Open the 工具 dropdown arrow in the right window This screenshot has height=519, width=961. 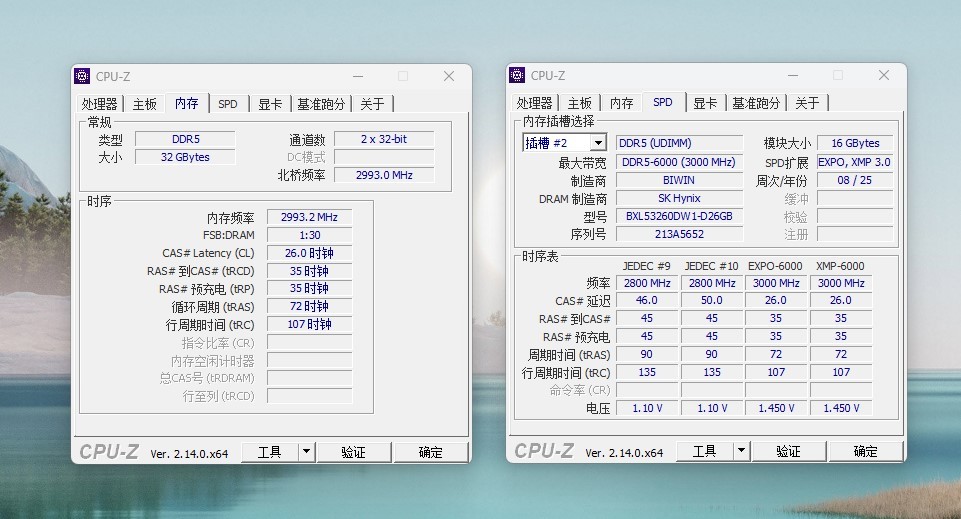click(x=742, y=451)
